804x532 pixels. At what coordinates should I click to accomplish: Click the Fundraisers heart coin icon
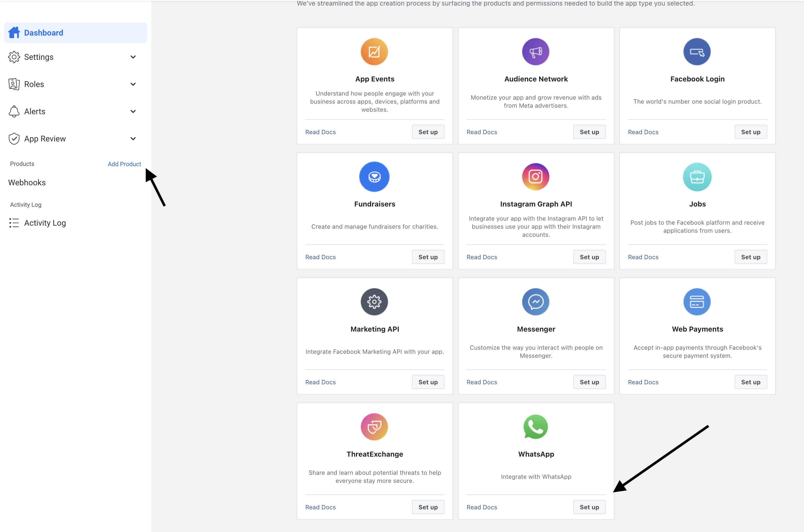click(374, 177)
